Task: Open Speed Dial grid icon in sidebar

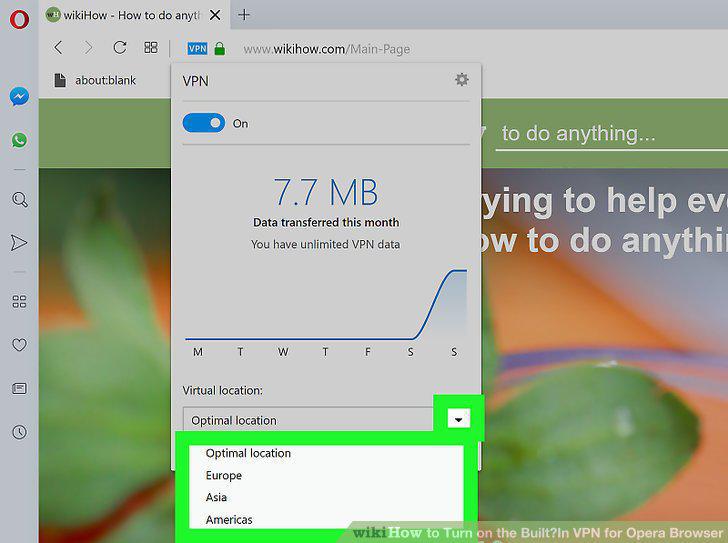Action: tap(19, 302)
